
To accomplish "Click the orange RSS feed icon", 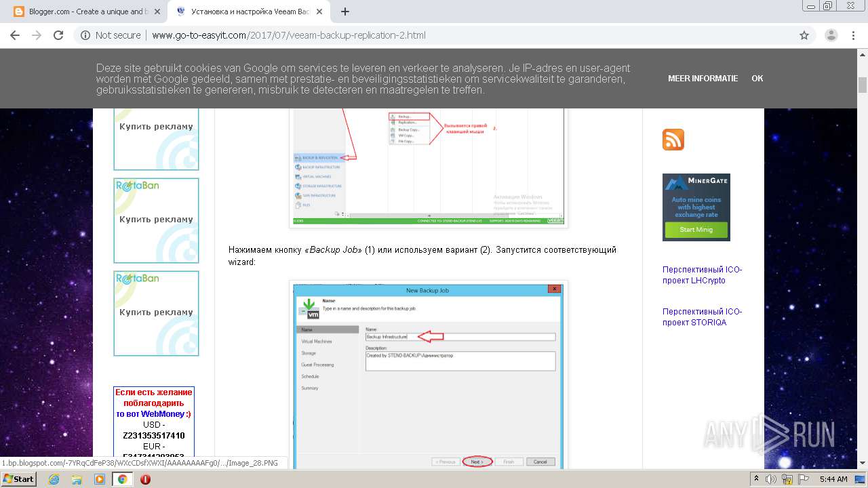I will point(673,140).
